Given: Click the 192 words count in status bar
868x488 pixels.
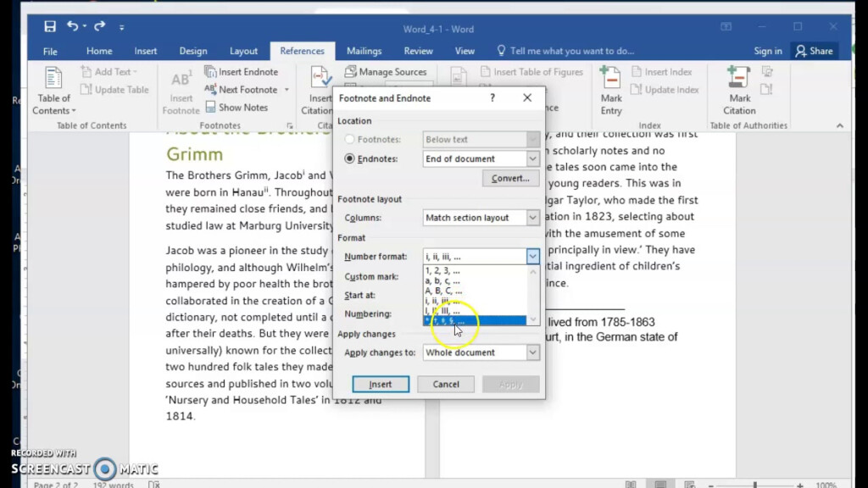Looking at the screenshot, I should click(x=113, y=485).
